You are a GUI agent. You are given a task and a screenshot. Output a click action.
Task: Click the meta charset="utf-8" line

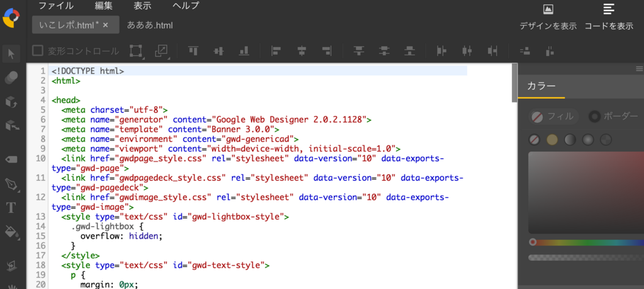pyautogui.click(x=115, y=110)
